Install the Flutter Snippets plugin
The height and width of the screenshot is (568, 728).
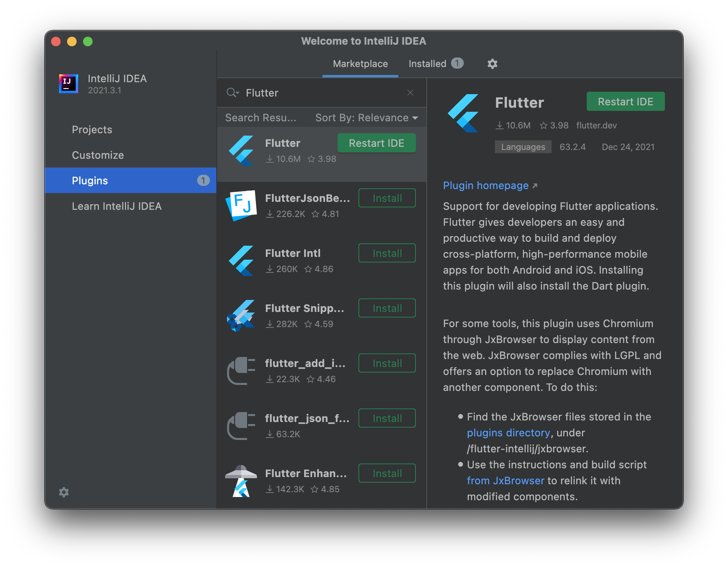tap(387, 308)
